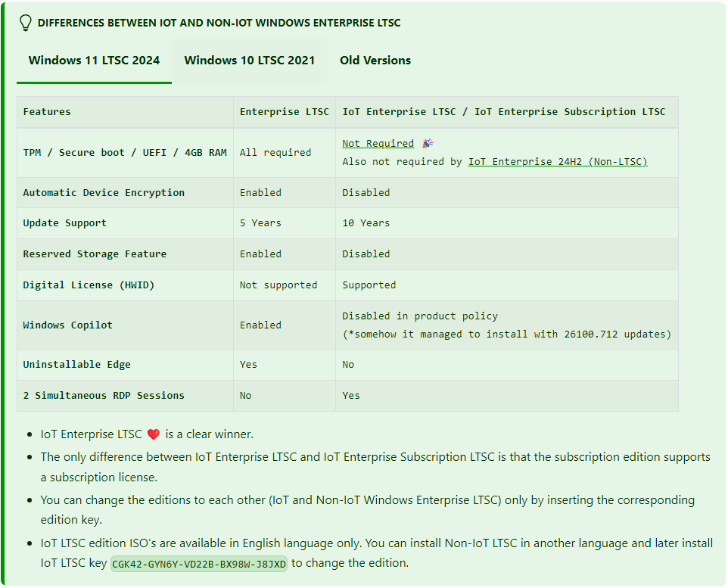Click the IoT Enterprise Subscription LTSC column header

click(x=504, y=112)
